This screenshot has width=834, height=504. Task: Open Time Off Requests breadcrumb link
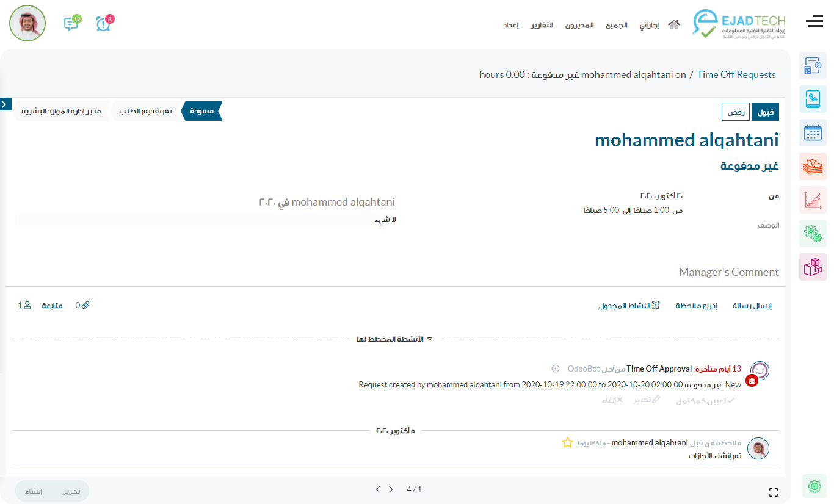click(736, 75)
